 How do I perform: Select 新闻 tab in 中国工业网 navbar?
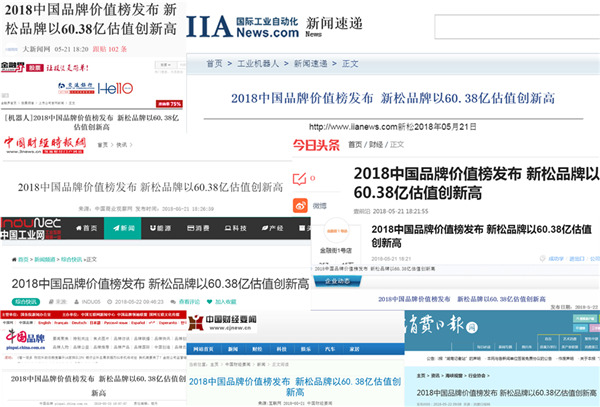pyautogui.click(x=122, y=228)
